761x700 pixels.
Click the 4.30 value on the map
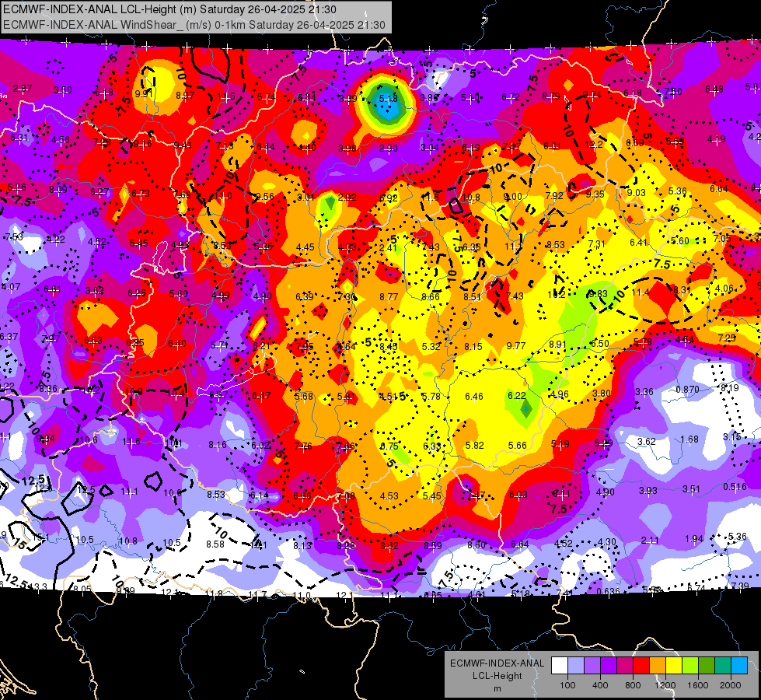(x=606, y=541)
